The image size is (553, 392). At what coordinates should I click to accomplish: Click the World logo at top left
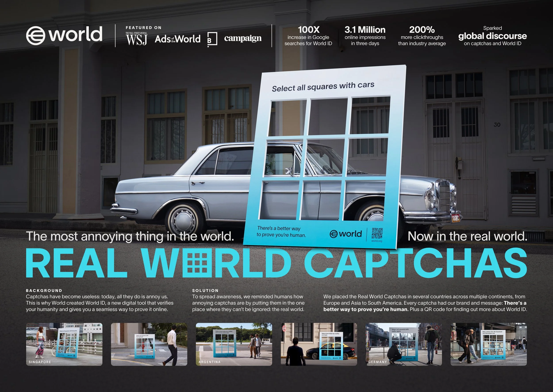tap(64, 35)
